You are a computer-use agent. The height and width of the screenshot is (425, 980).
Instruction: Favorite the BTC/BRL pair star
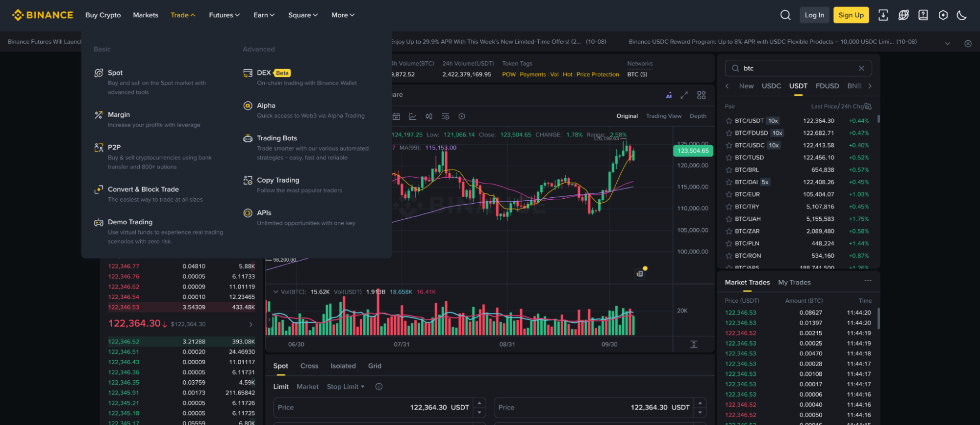pyautogui.click(x=729, y=170)
